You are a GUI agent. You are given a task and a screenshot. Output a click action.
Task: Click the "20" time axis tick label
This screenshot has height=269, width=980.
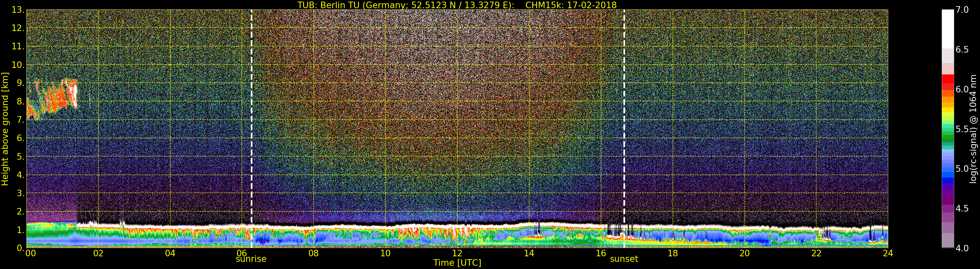(745, 253)
